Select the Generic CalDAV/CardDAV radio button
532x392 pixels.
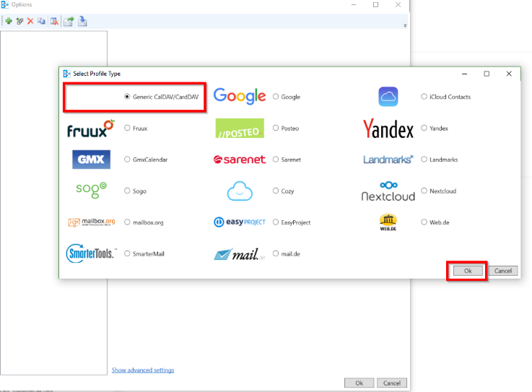click(x=127, y=97)
